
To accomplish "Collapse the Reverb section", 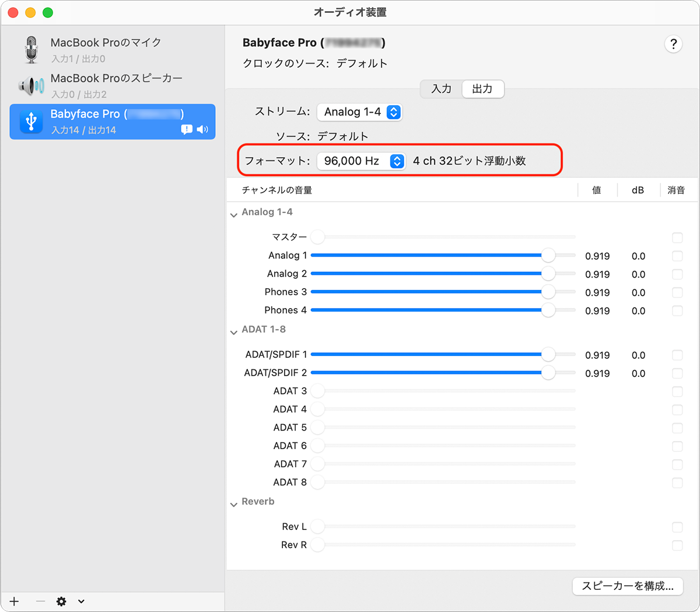I will 234,504.
